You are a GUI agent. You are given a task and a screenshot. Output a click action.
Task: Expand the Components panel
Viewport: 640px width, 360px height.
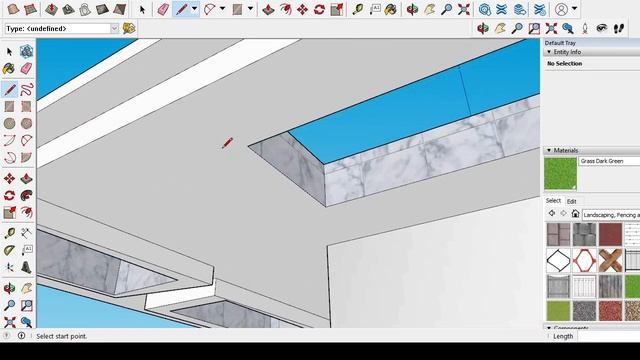click(549, 328)
